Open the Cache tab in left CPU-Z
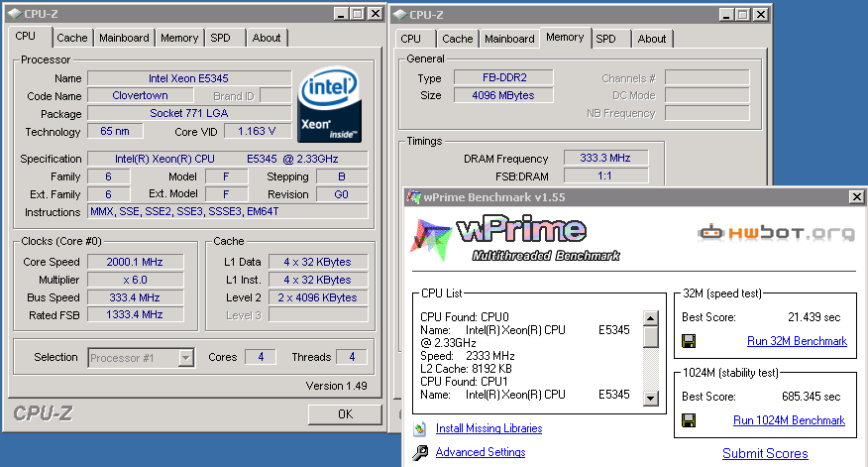The width and height of the screenshot is (868, 467). (x=72, y=38)
